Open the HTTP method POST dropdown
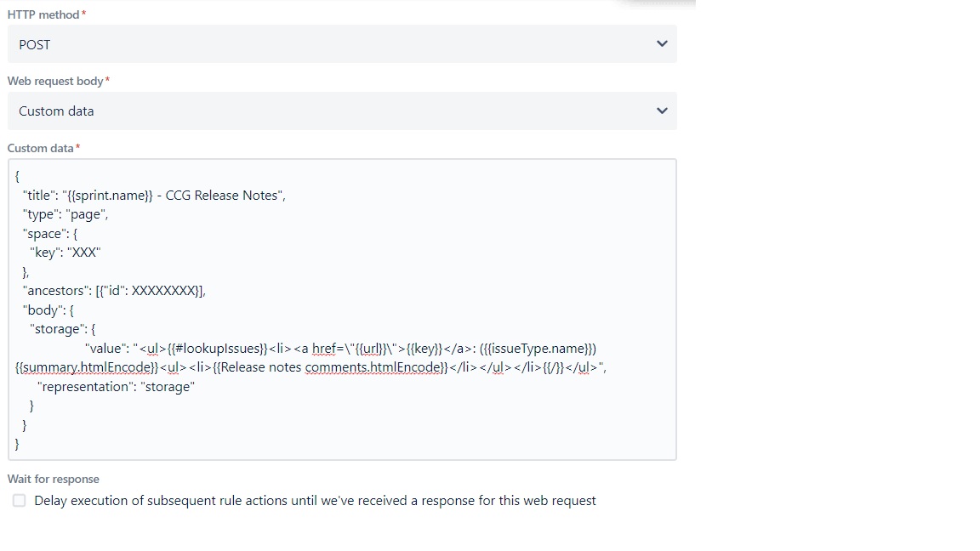The width and height of the screenshot is (980, 551). coord(342,44)
